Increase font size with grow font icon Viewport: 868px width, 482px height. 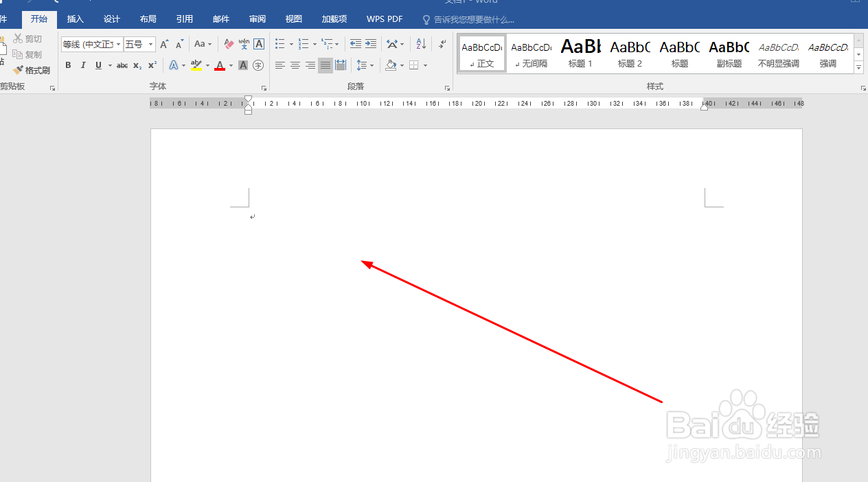164,44
